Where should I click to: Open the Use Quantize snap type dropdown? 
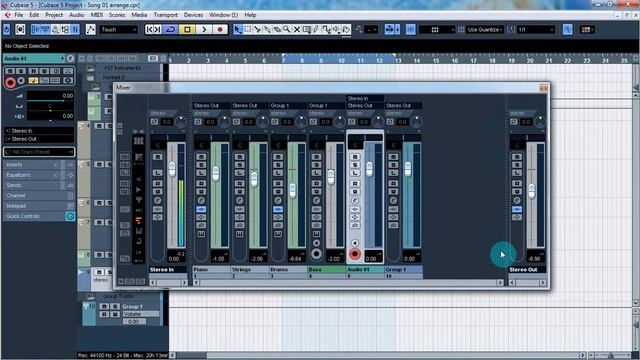485,29
